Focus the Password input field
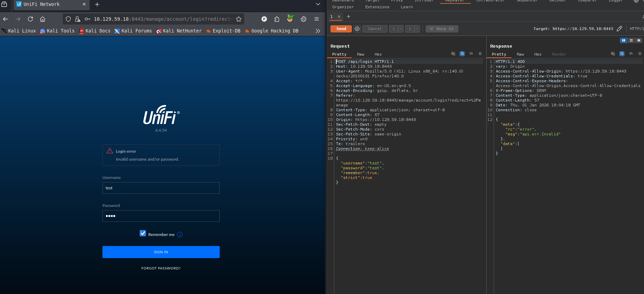644x294 pixels. 161,216
